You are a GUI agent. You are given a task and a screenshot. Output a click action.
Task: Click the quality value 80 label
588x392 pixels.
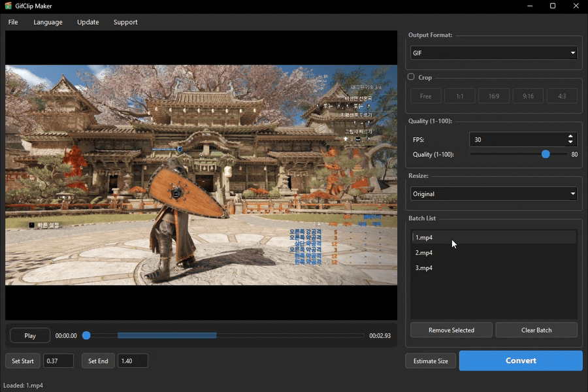pyautogui.click(x=574, y=154)
